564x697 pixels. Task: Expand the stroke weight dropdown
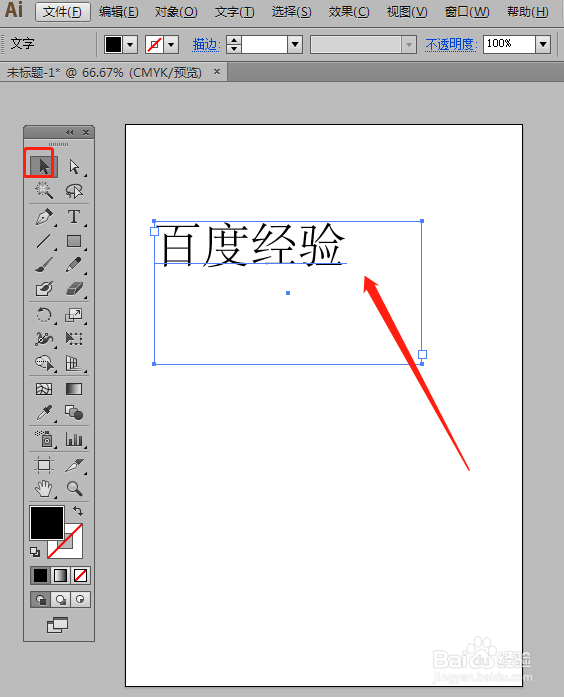[x=295, y=44]
